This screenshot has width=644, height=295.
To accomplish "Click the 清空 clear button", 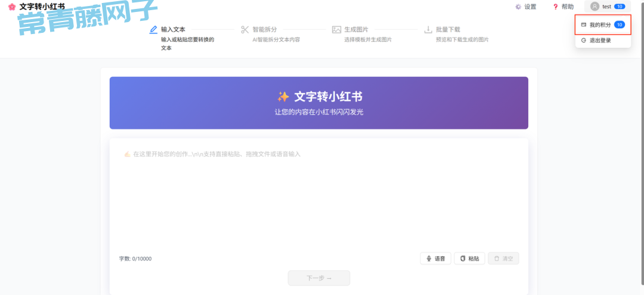I will click(503, 259).
